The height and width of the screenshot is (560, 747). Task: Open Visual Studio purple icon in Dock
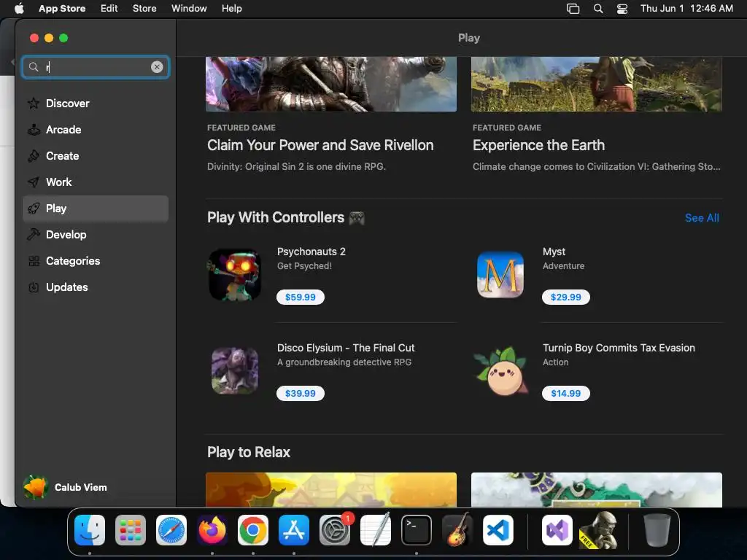click(x=557, y=530)
